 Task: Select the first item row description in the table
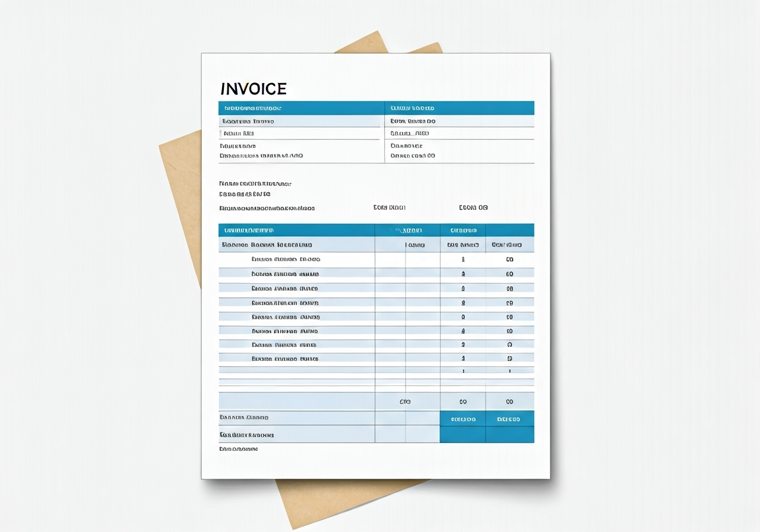click(x=286, y=259)
